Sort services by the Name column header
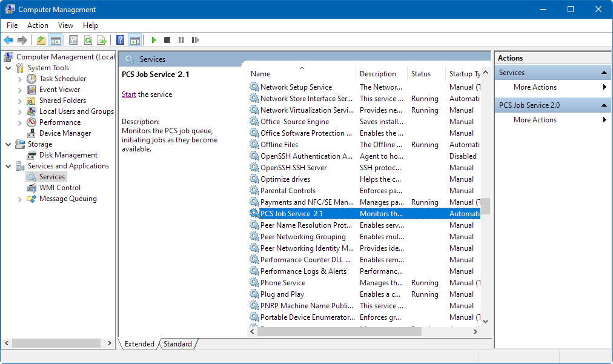The width and height of the screenshot is (613, 364). click(302, 73)
